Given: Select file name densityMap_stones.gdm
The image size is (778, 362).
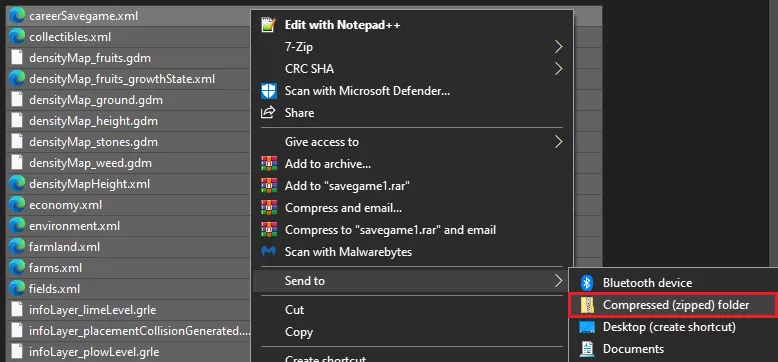Looking at the screenshot, I should pyautogui.click(x=93, y=142).
